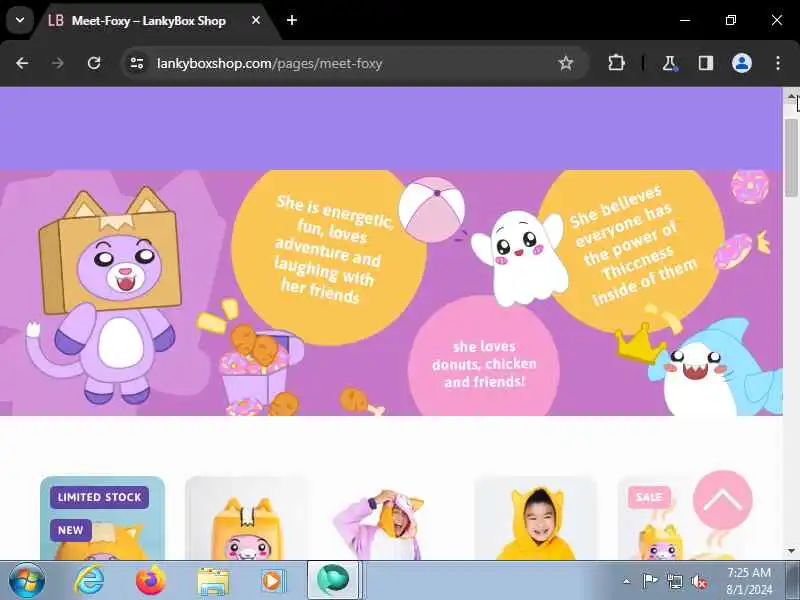This screenshot has height=600, width=800.
Task: Open the Windows Start button
Action: click(x=27, y=581)
